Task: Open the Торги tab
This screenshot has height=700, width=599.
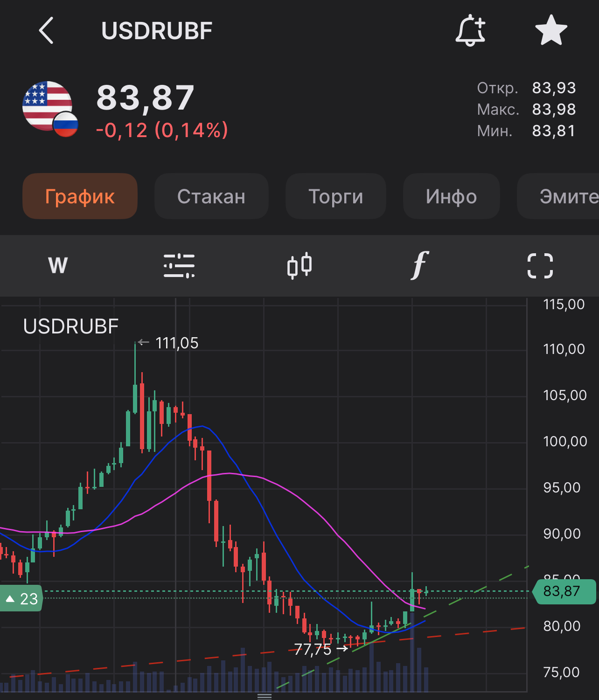Action: tap(335, 196)
